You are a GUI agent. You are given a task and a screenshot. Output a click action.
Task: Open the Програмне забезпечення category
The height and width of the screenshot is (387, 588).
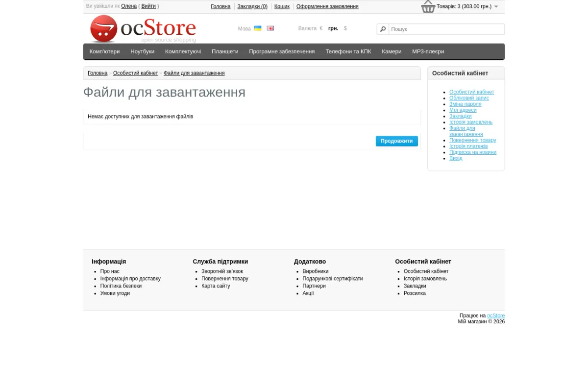[x=282, y=51]
